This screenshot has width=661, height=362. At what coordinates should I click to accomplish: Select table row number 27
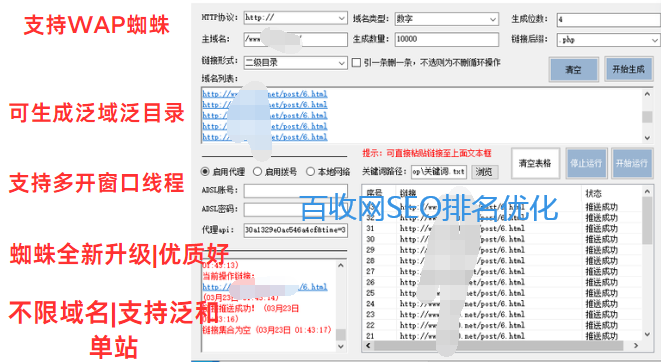(x=502, y=271)
